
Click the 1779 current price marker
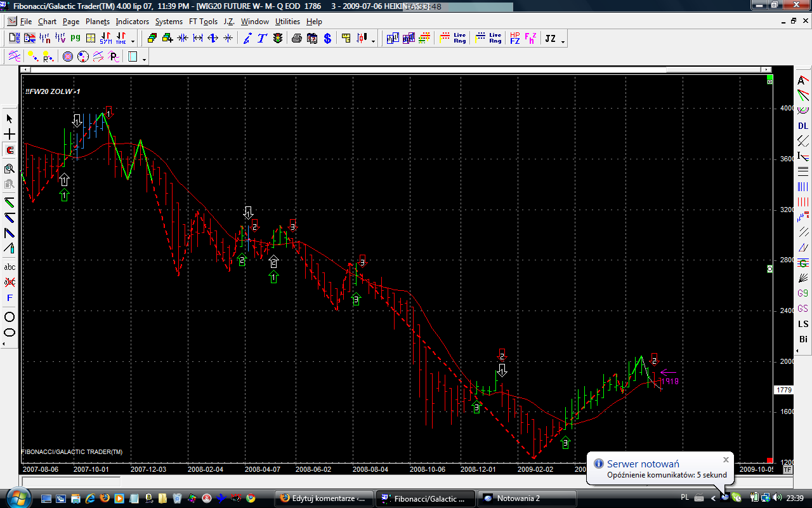[783, 390]
